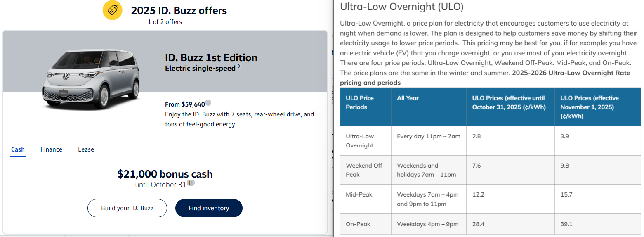Click the ULO Price Periods column header
Viewport: 644px width, 237px height.
tap(360, 102)
